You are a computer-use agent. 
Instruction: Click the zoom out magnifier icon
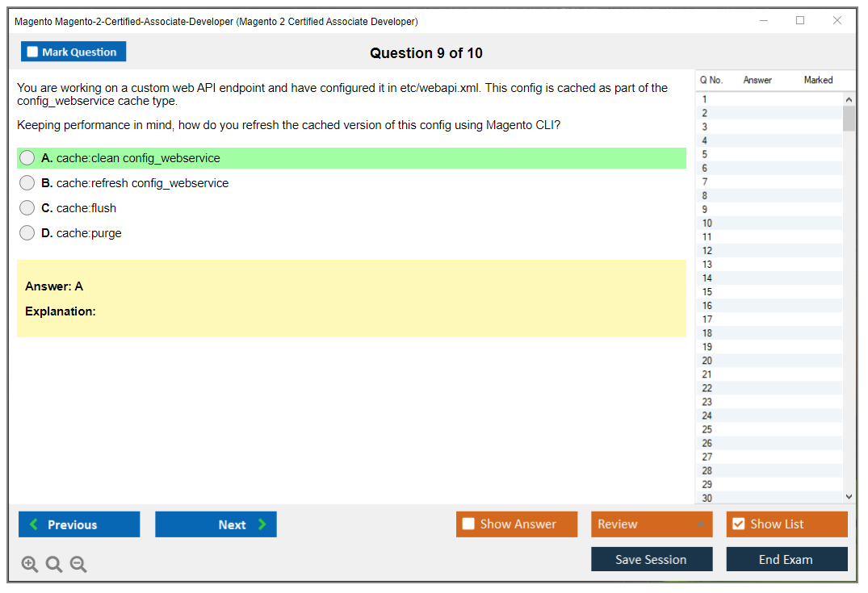pyautogui.click(x=78, y=565)
